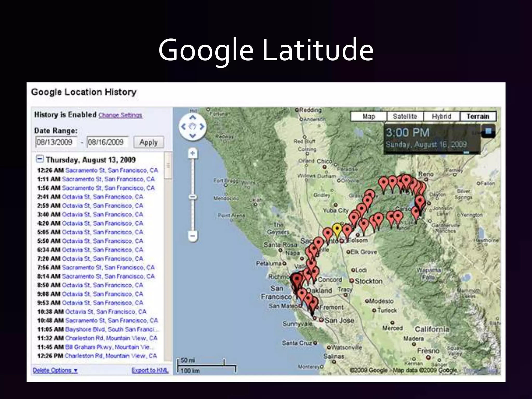Click the Reno label on the map

tap(426, 174)
